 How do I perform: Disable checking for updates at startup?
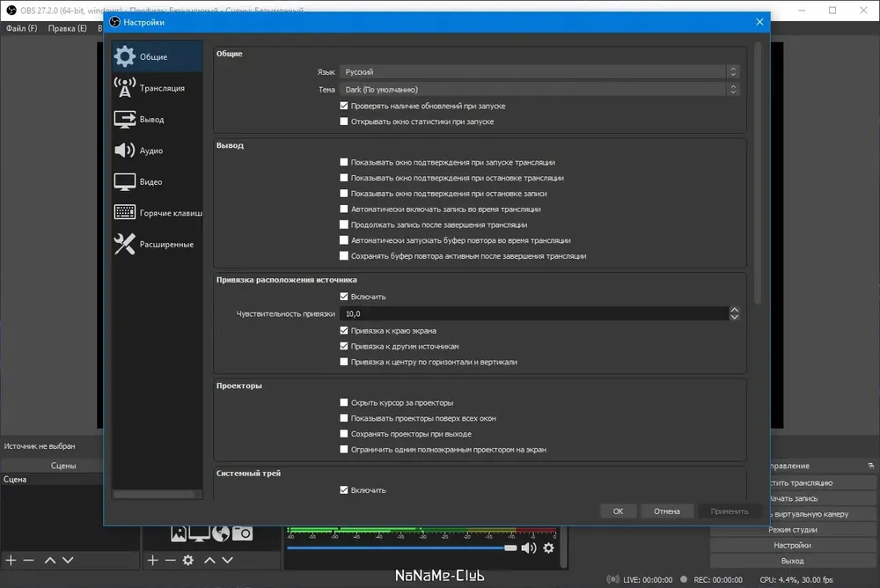344,106
